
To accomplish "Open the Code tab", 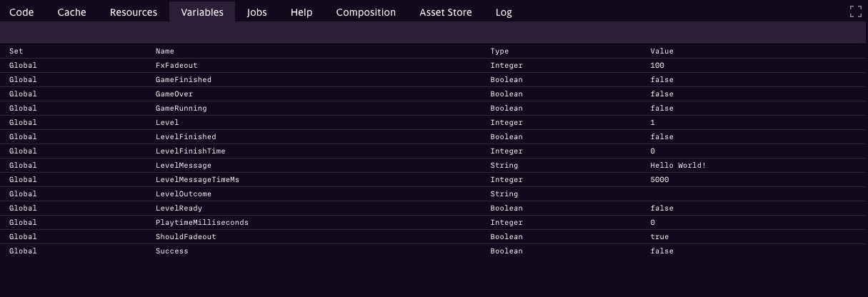I will click(x=21, y=12).
